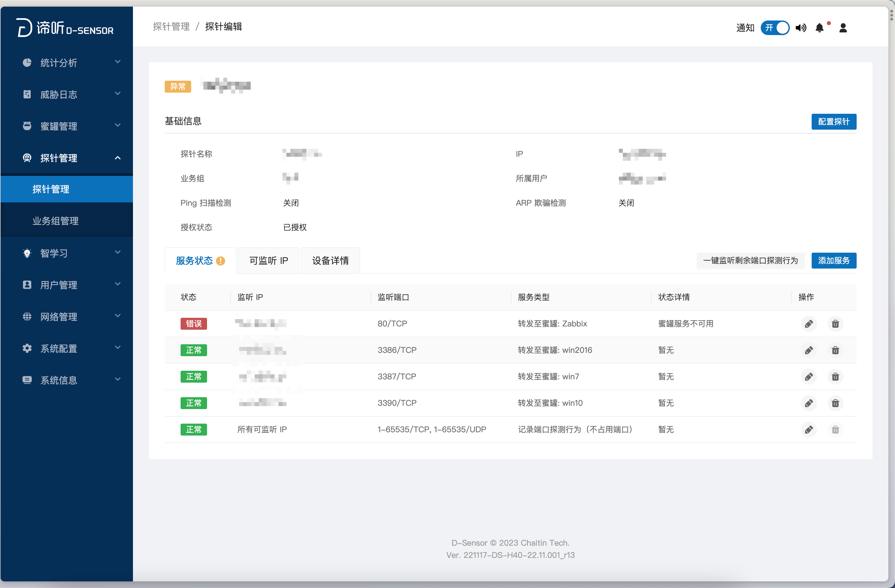This screenshot has width=895, height=588.
Task: Click the speaker sound icon
Action: coord(801,28)
